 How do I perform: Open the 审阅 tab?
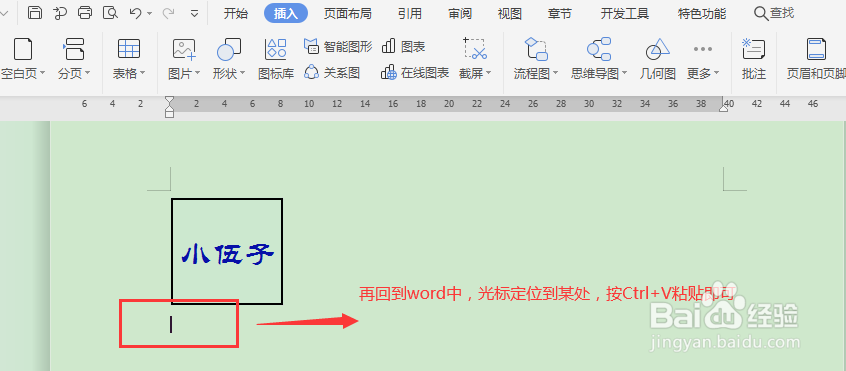460,13
